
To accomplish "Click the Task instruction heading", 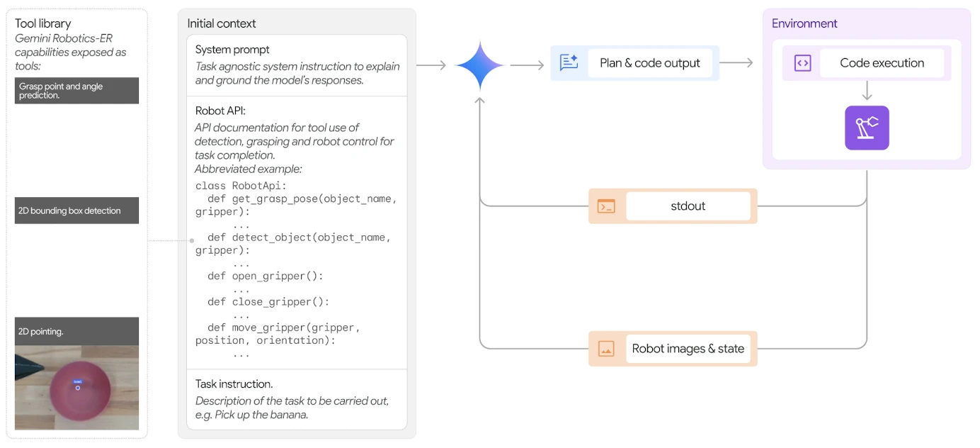I will pyautogui.click(x=234, y=384).
